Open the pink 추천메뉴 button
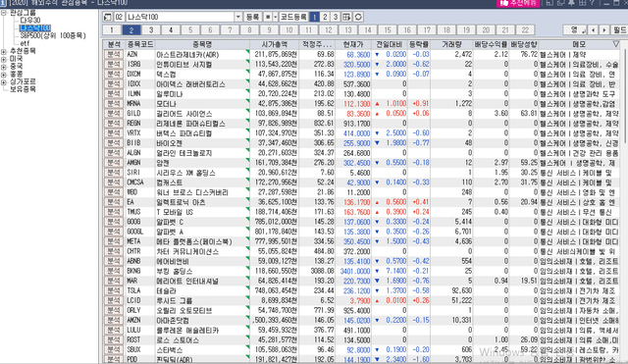 tap(518, 3)
